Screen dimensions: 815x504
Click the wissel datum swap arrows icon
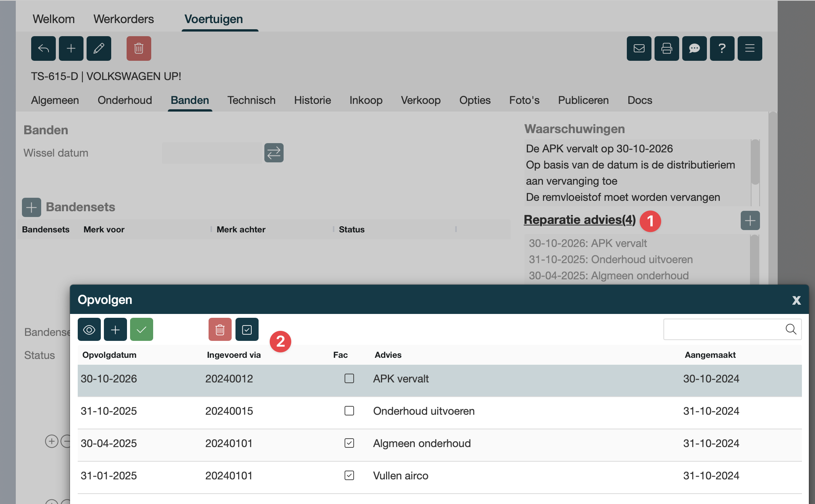pyautogui.click(x=274, y=153)
